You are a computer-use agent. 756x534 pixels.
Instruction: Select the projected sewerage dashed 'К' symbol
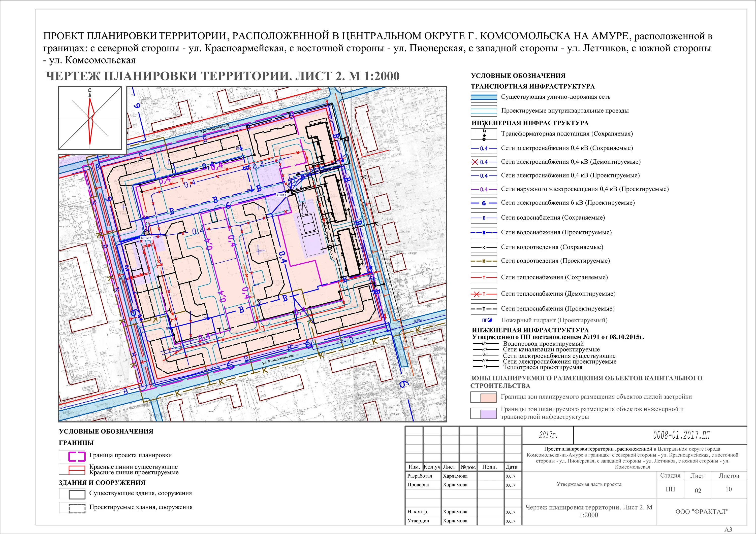[x=484, y=261]
